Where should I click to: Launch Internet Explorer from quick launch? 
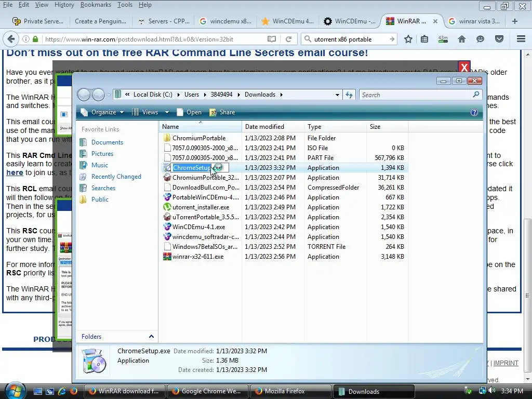point(62,391)
